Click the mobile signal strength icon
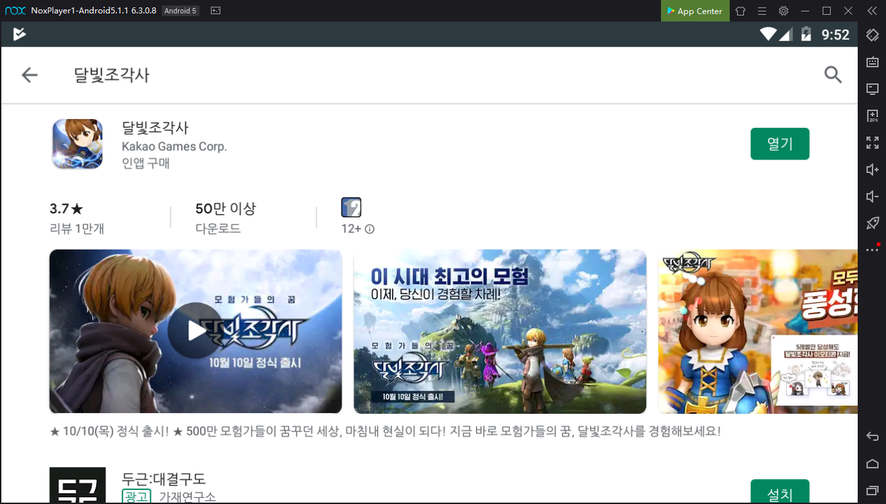The width and height of the screenshot is (886, 504). [x=786, y=34]
